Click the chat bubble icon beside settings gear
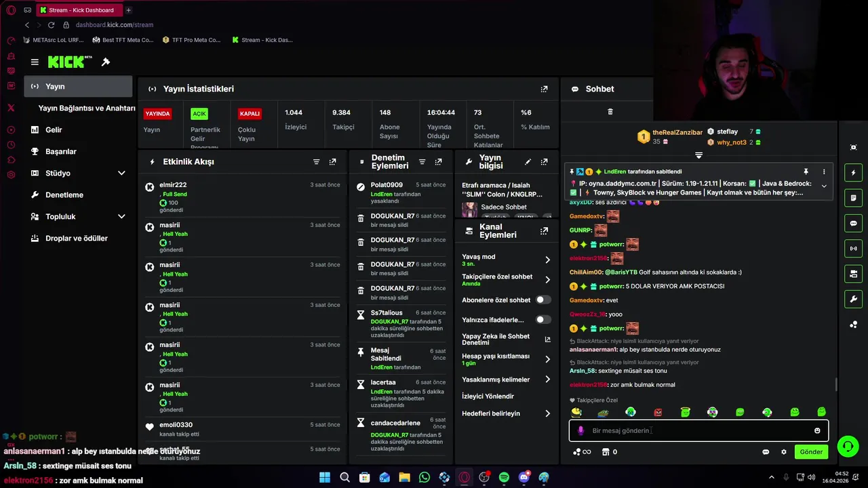The width and height of the screenshot is (868, 488). [766, 452]
